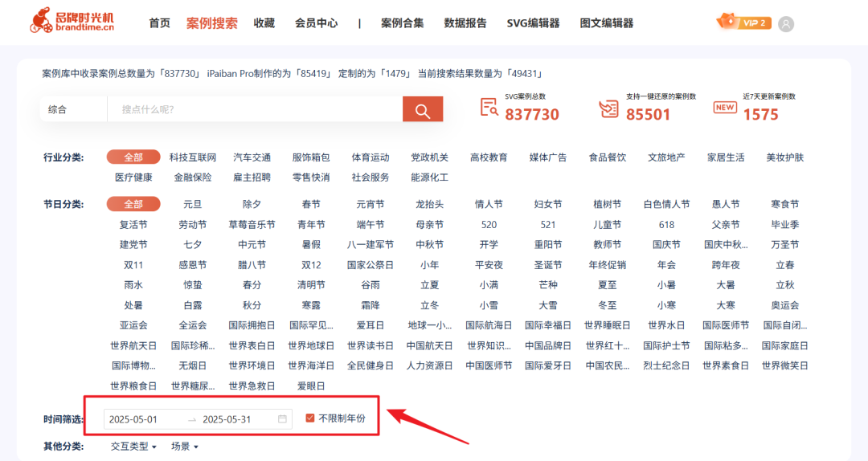Screen dimensions: 868x461
Task: Open 数据报告 in the navigation
Action: point(465,23)
